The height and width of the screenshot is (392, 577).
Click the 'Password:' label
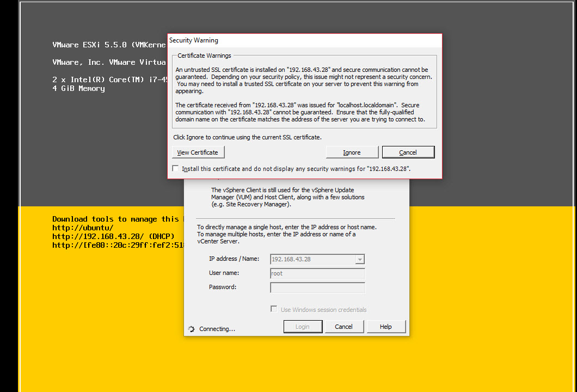click(223, 287)
